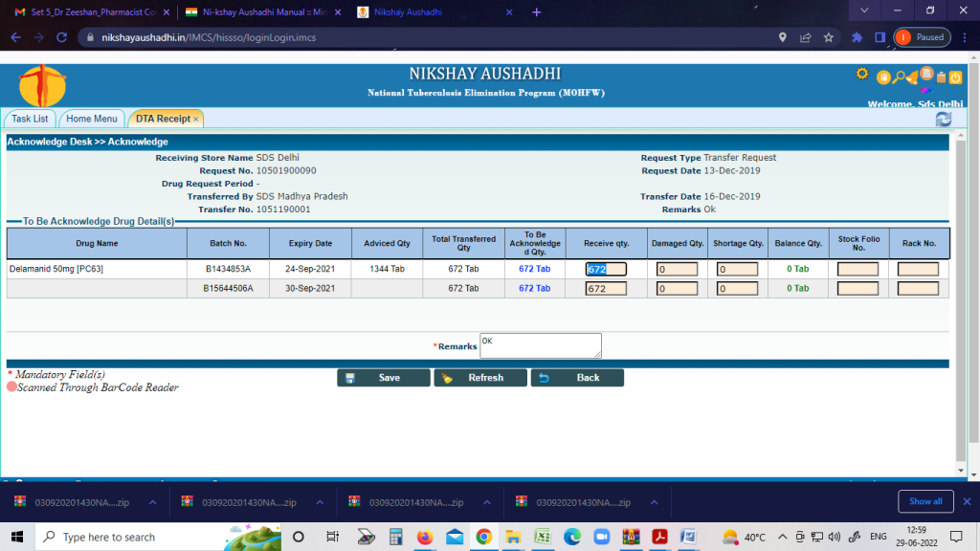
Task: Click Stock Folio No field for batch B1434853A
Action: point(858,269)
